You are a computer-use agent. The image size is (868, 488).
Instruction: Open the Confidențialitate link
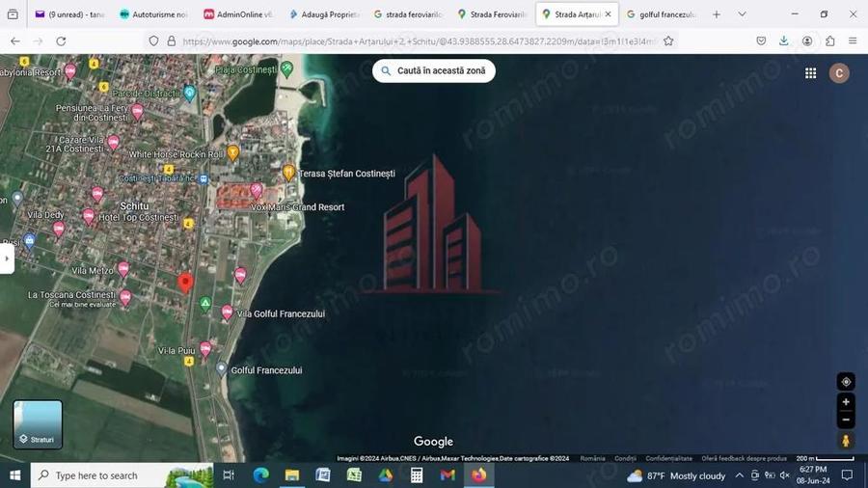click(x=668, y=459)
